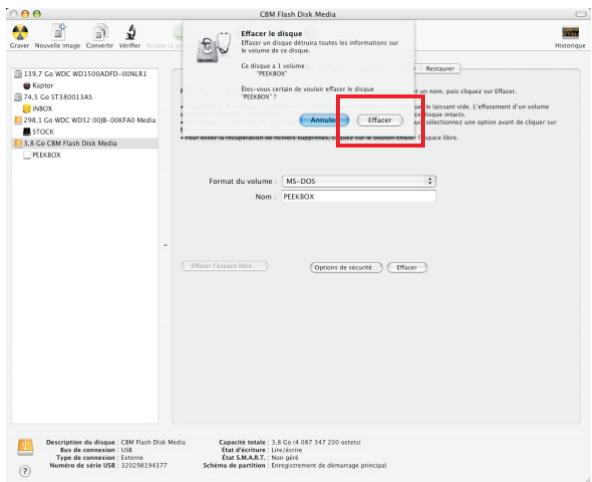592x482 pixels.
Task: Click the window title CBM Flash Disk Media
Action: pyautogui.click(x=298, y=14)
